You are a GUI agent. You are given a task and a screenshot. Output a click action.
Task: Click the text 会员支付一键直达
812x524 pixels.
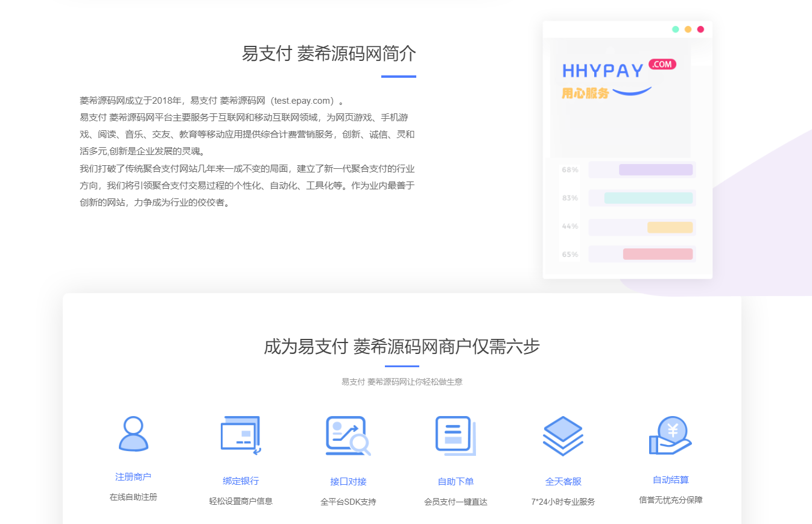tap(455, 502)
